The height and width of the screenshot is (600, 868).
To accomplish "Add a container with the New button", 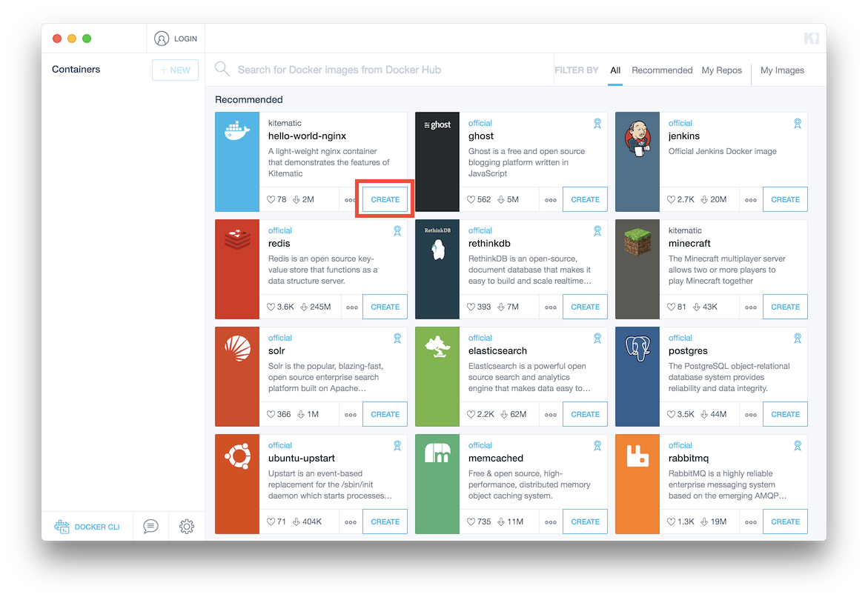I will (x=176, y=70).
